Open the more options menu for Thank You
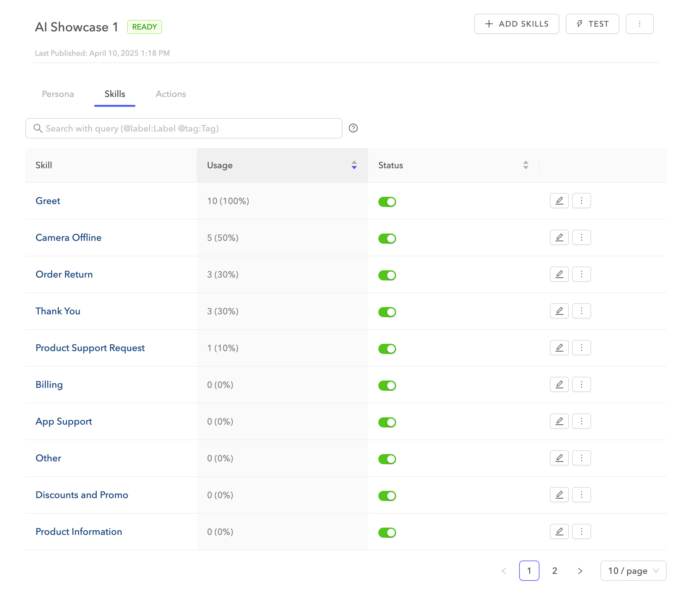Screen dimensions: 692x616 tap(581, 311)
